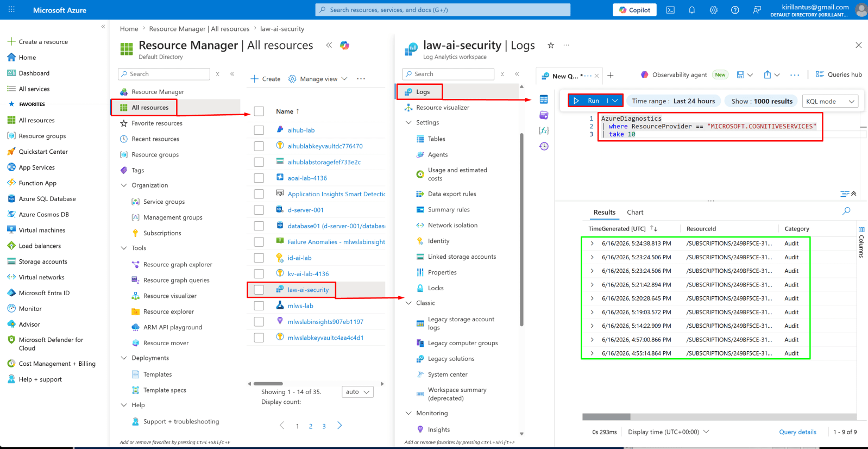Open query history clock icon
Viewport: 868px width, 449px height.
point(544,146)
